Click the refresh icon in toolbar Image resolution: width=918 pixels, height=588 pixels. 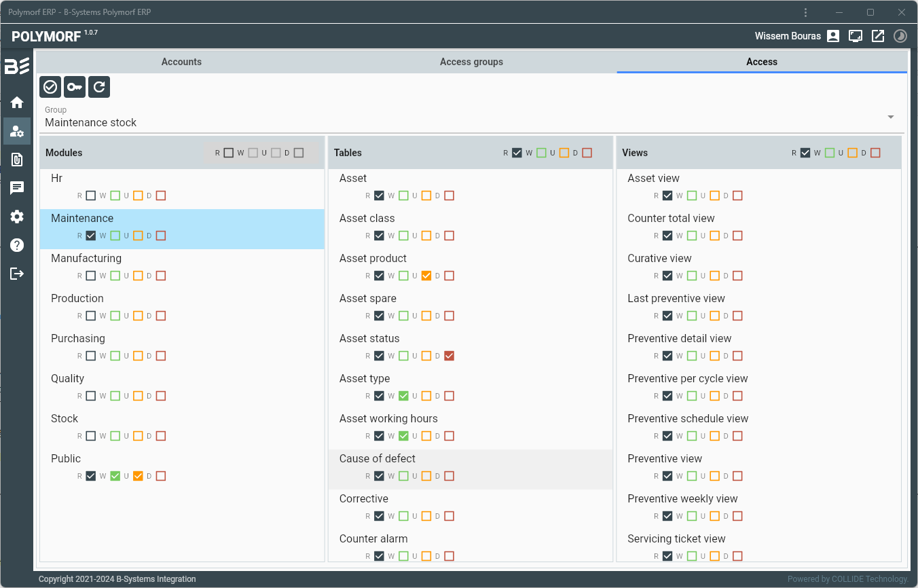(99, 87)
